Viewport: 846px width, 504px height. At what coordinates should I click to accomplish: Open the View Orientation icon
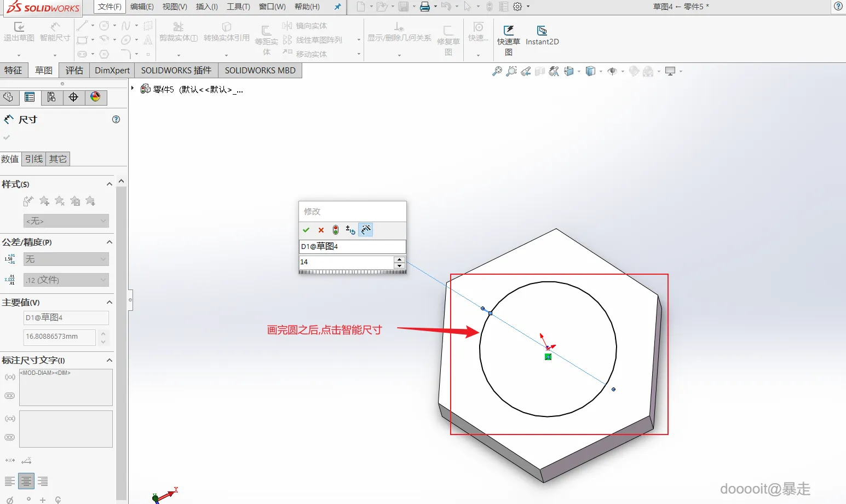569,71
